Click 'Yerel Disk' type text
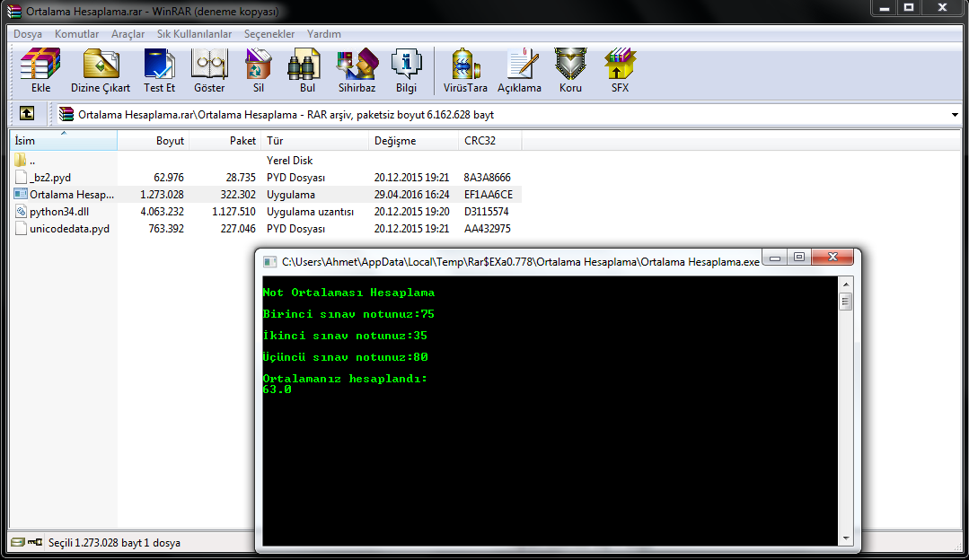Viewport: 969px width, 560px height. 290,161
